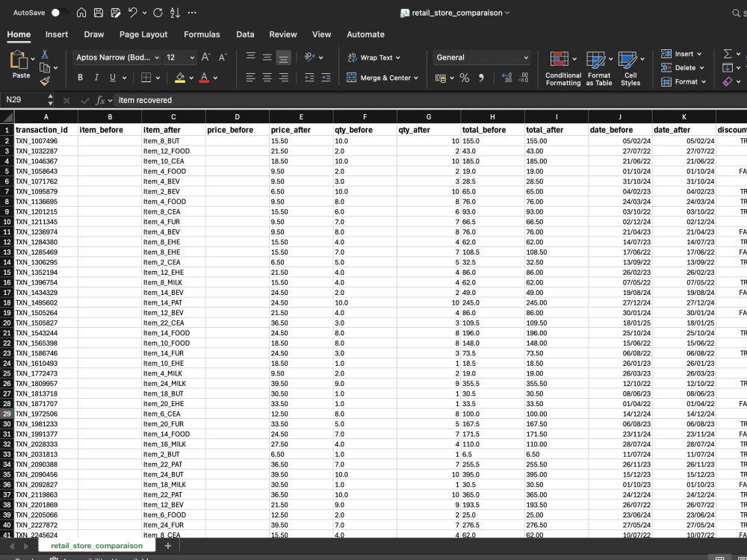The height and width of the screenshot is (560, 747).
Task: Click the Wrap Text button
Action: [x=374, y=57]
